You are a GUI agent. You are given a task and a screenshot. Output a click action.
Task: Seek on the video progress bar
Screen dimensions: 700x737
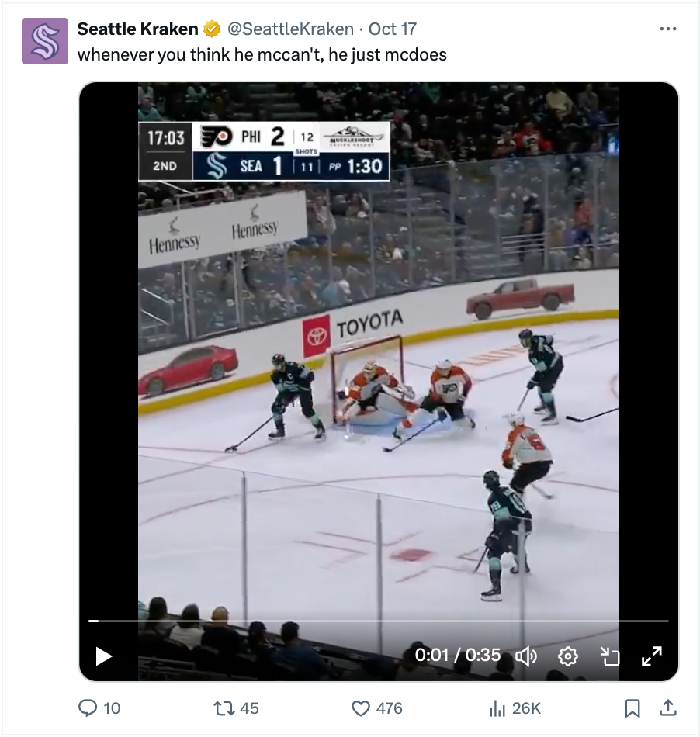pyautogui.click(x=379, y=621)
